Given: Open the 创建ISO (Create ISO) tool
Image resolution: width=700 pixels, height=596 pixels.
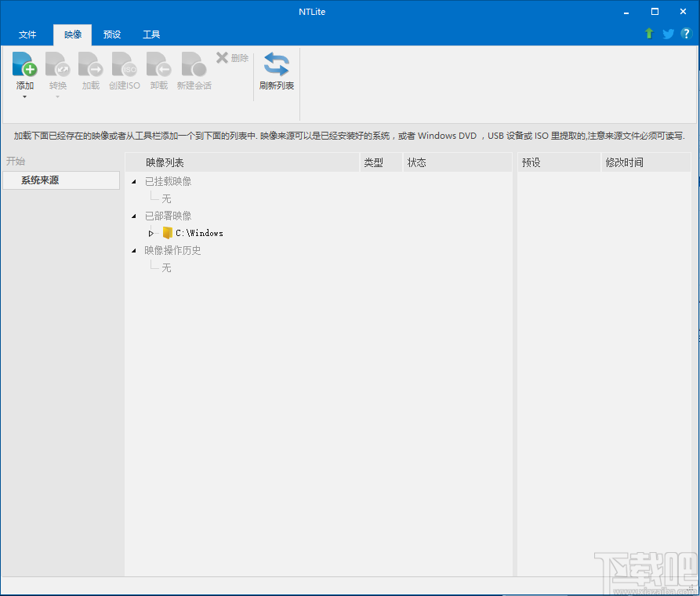Looking at the screenshot, I should tap(124, 64).
